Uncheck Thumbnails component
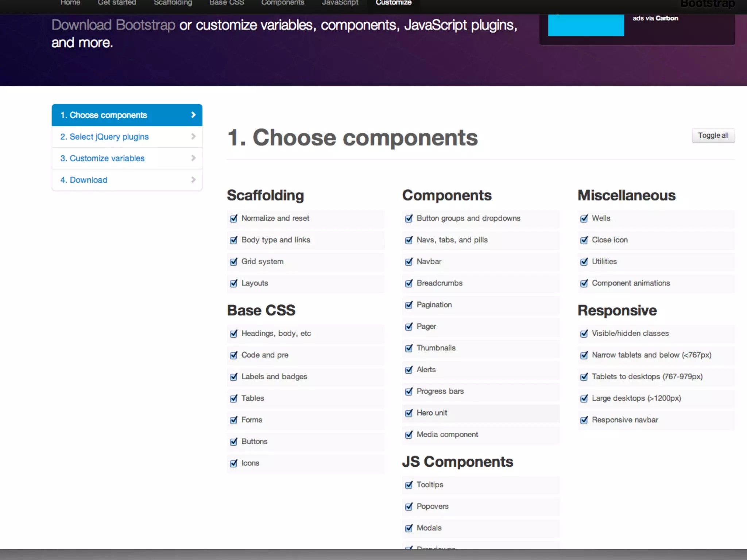 [x=409, y=348]
